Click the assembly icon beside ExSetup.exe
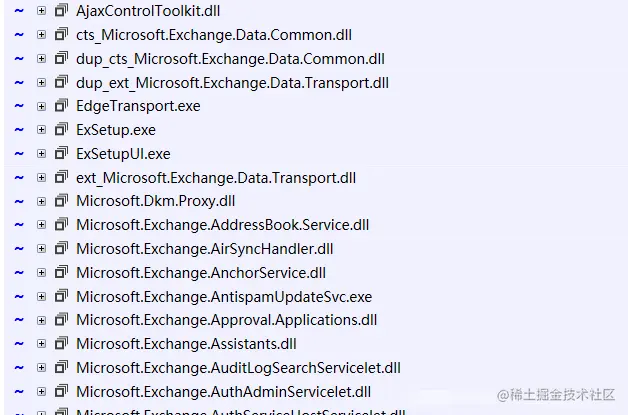The width and height of the screenshot is (628, 415). [x=61, y=129]
